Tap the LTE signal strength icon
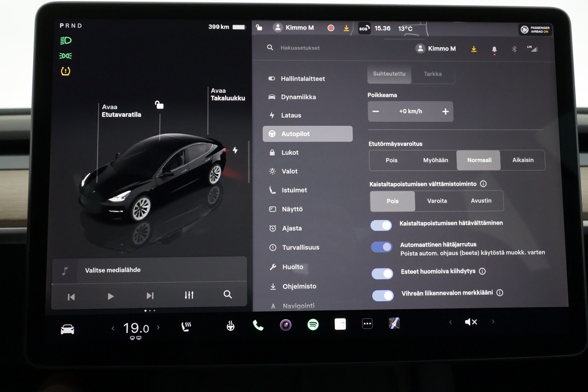This screenshot has height=392, width=588. tap(532, 49)
